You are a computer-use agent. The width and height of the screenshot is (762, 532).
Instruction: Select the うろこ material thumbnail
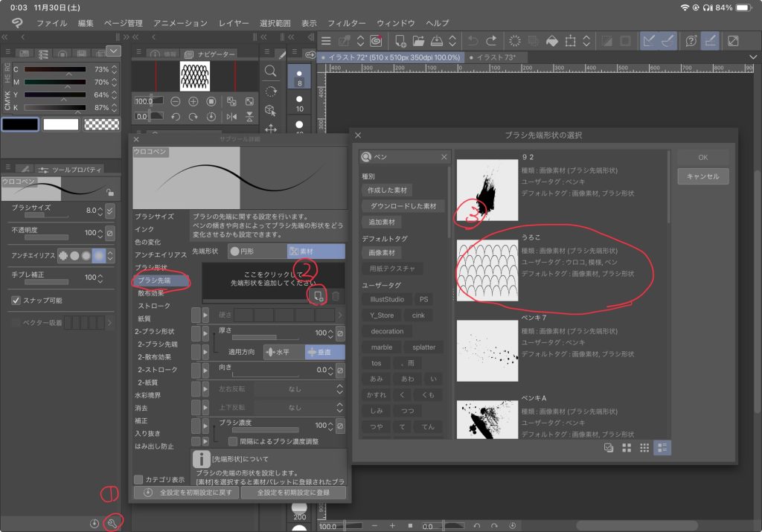pyautogui.click(x=487, y=269)
